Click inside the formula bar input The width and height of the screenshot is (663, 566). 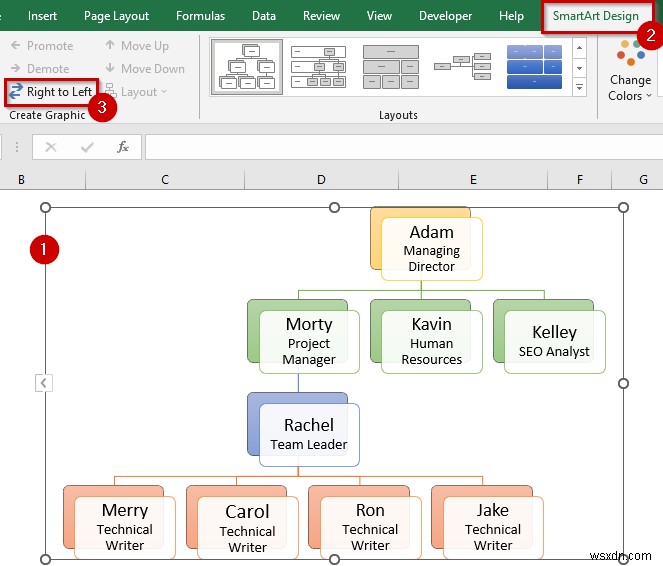[x=404, y=147]
